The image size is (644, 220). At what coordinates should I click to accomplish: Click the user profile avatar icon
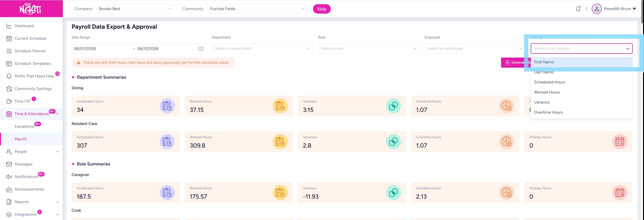pyautogui.click(x=597, y=9)
